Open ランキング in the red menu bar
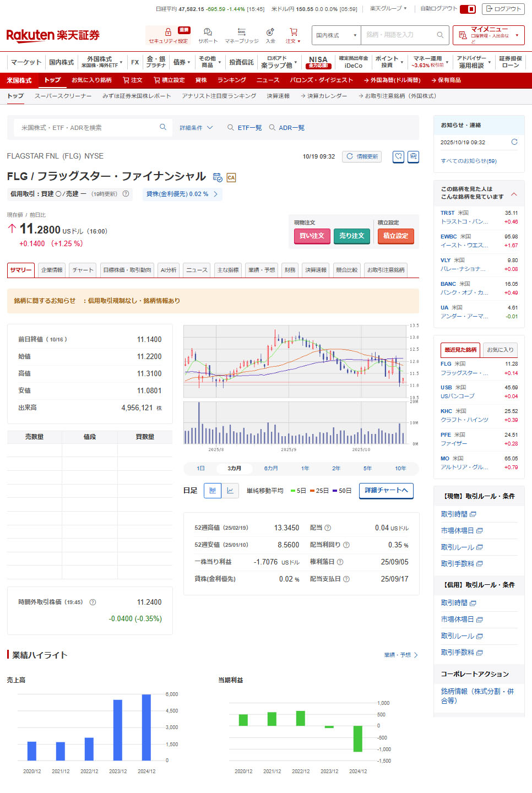532x793 pixels. click(x=231, y=80)
